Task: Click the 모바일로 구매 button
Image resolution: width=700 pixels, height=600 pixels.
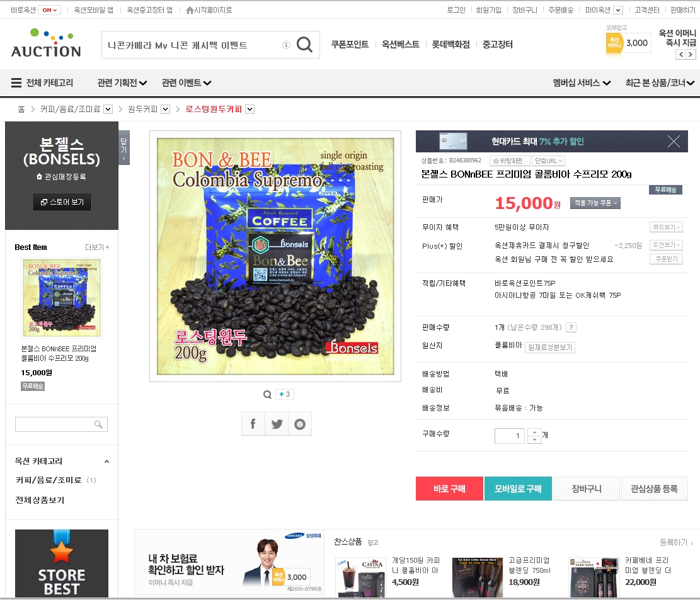Action: [518, 489]
